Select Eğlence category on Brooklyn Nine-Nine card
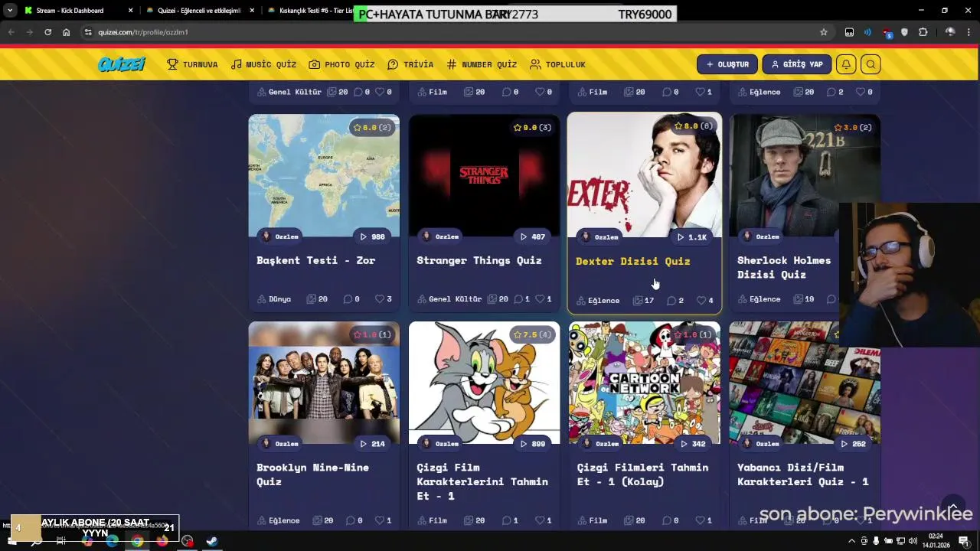Image resolution: width=980 pixels, height=551 pixels. [x=279, y=520]
